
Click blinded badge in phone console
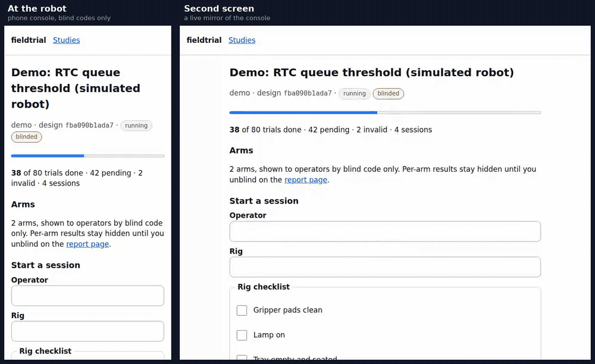coord(27,137)
